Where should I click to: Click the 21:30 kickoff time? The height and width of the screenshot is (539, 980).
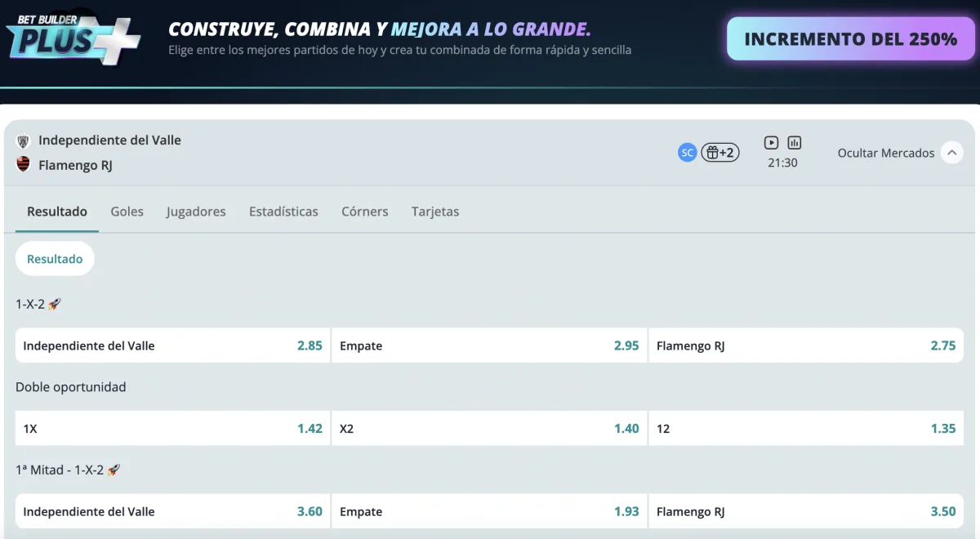tap(782, 163)
